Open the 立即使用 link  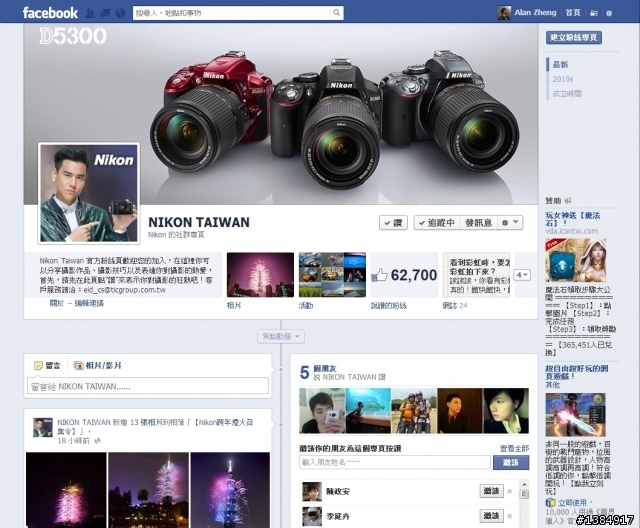[x=572, y=502]
